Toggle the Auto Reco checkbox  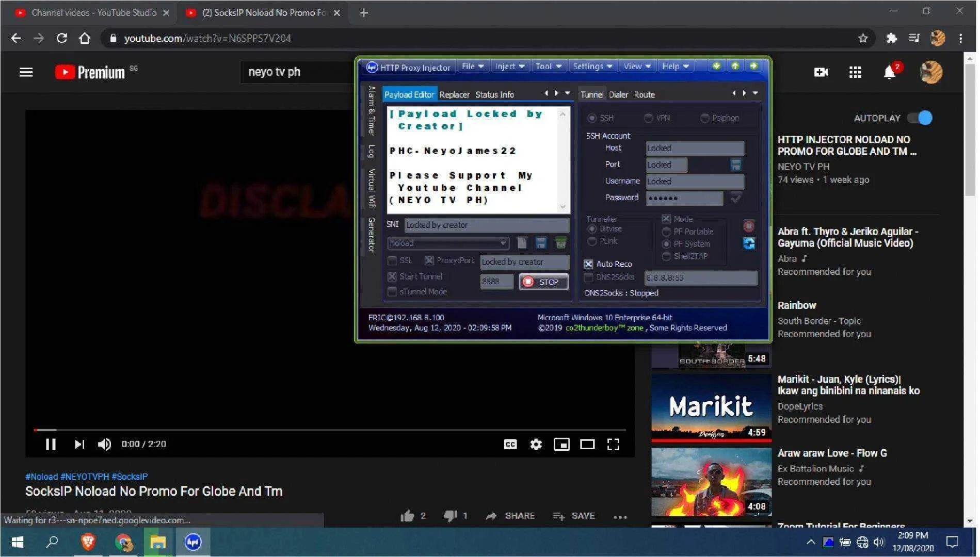(588, 264)
